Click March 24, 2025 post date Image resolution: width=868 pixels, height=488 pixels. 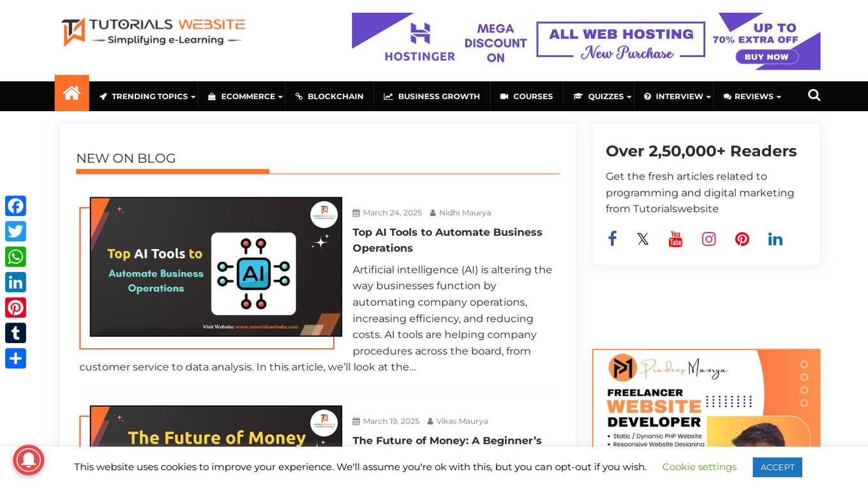pyautogui.click(x=393, y=213)
